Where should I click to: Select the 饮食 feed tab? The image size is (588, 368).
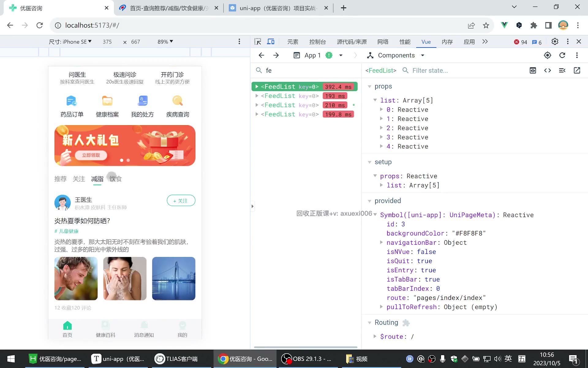[115, 179]
